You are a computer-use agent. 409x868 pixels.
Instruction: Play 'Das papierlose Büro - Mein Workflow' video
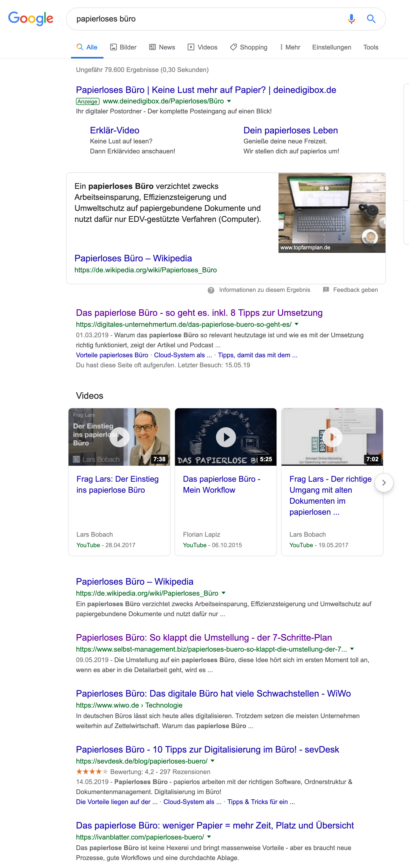click(x=225, y=437)
